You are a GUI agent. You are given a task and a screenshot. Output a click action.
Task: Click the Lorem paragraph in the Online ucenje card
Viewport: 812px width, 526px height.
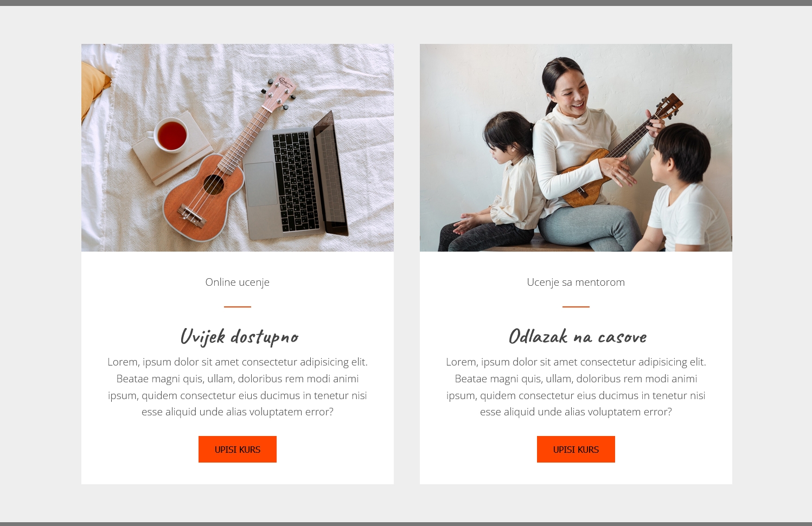(238, 387)
